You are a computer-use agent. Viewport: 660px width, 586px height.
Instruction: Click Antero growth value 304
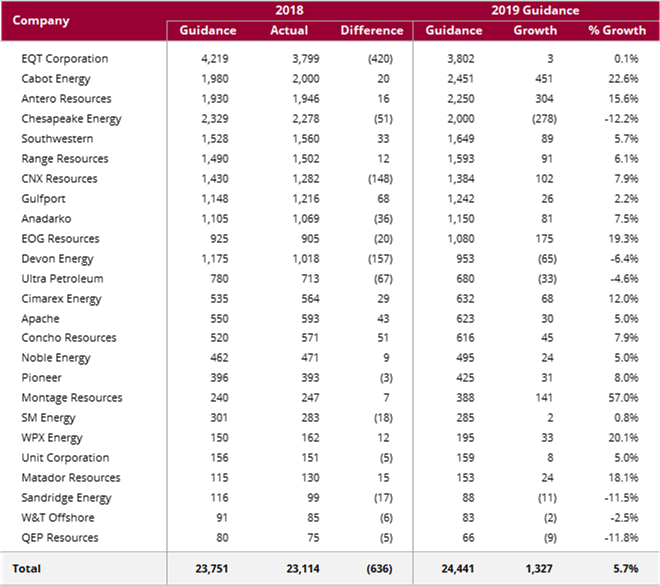(x=544, y=99)
